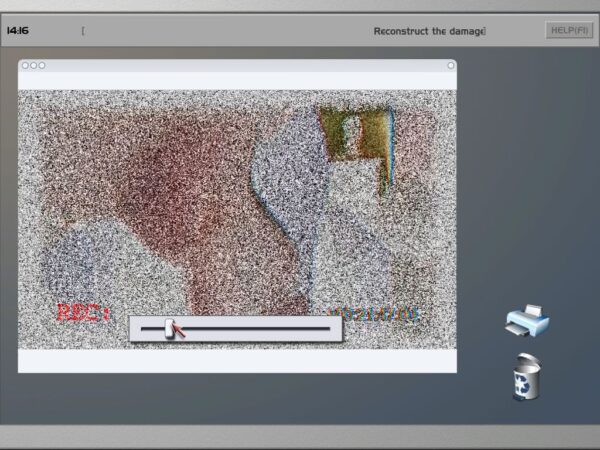Screen dimensions: 600x450
Task: Click the far right end of slider track
Action: (328, 327)
